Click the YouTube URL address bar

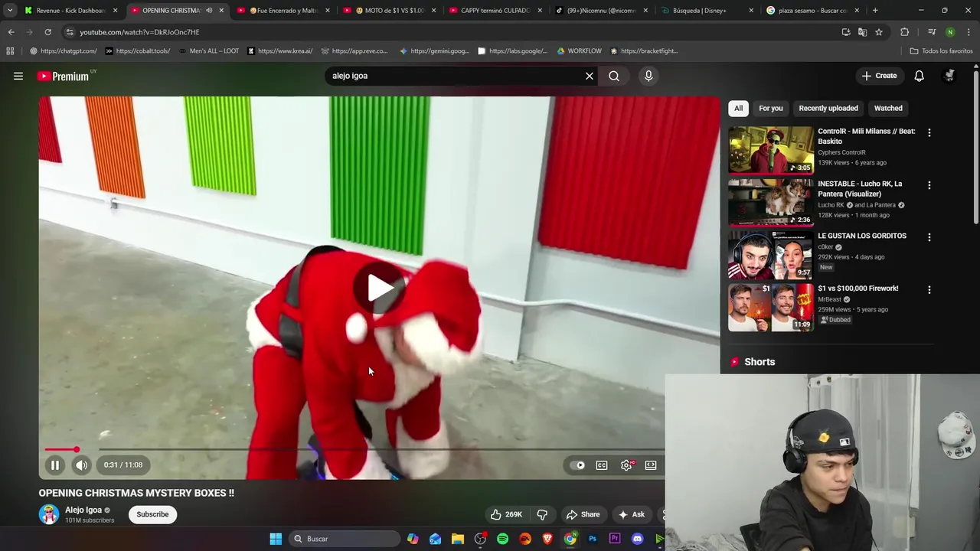pos(452,32)
